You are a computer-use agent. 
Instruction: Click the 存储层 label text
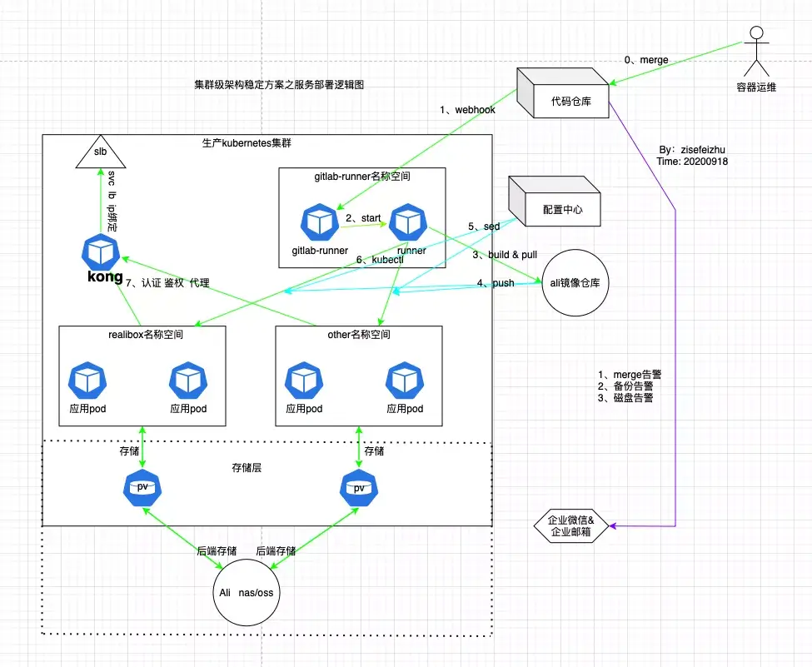pyautogui.click(x=246, y=469)
